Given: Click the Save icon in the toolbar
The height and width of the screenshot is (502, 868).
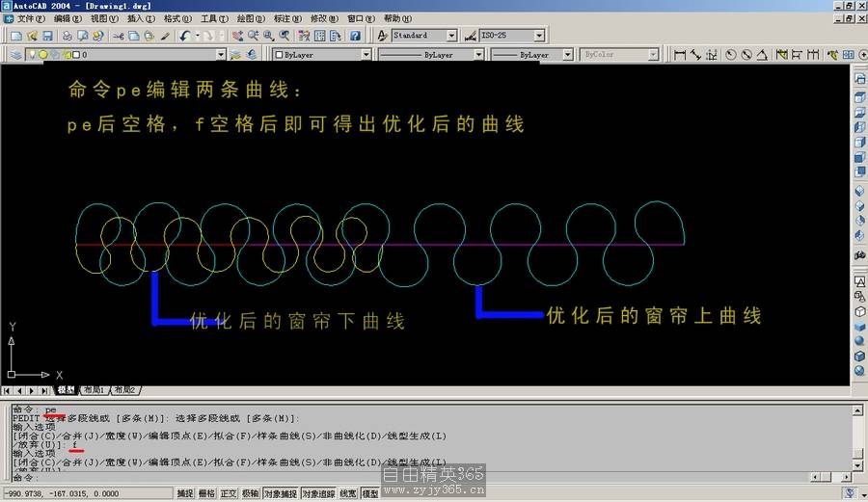Looking at the screenshot, I should tap(47, 36).
